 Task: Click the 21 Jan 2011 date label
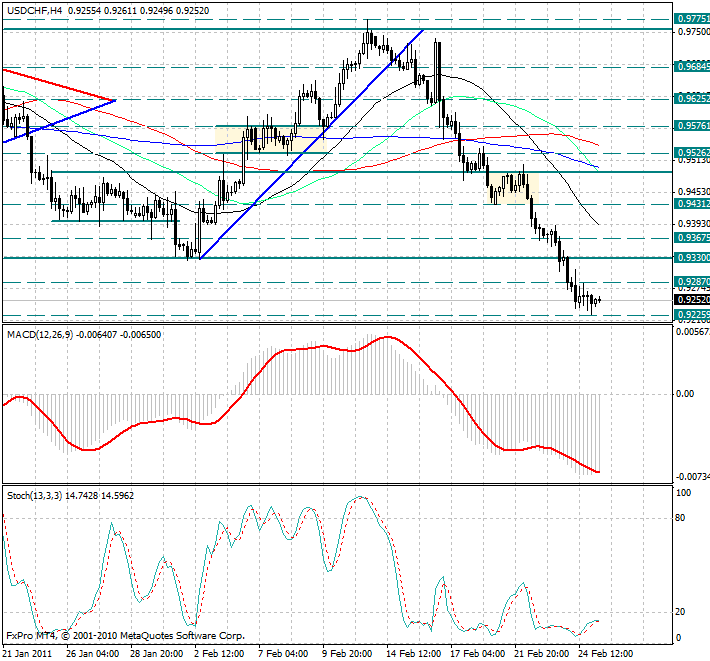tap(27, 654)
